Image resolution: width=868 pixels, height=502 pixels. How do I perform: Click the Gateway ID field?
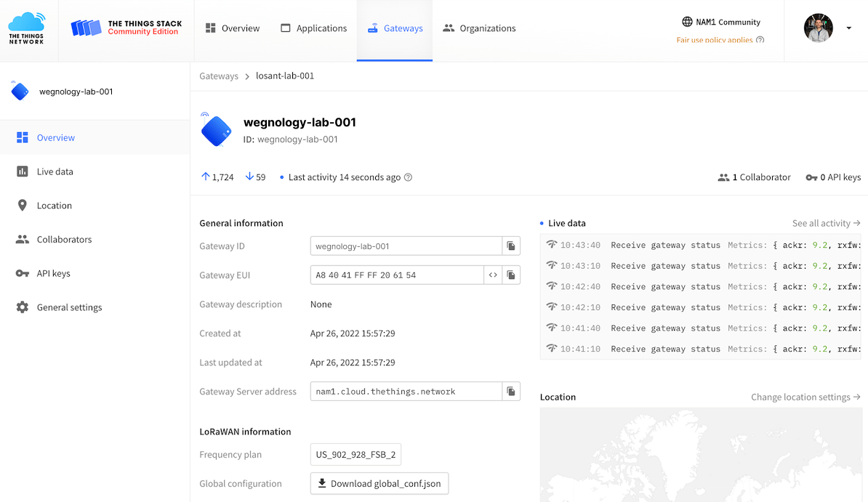(x=406, y=246)
